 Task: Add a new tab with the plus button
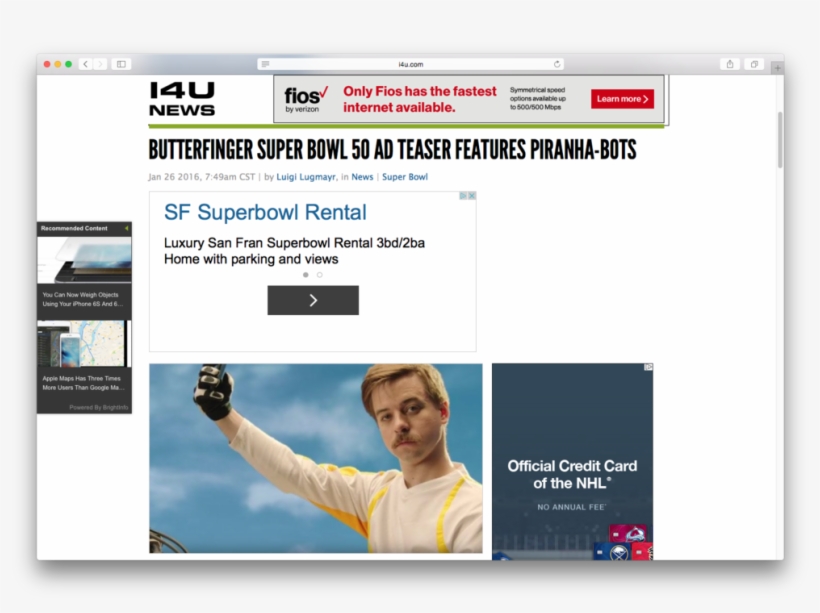point(778,68)
